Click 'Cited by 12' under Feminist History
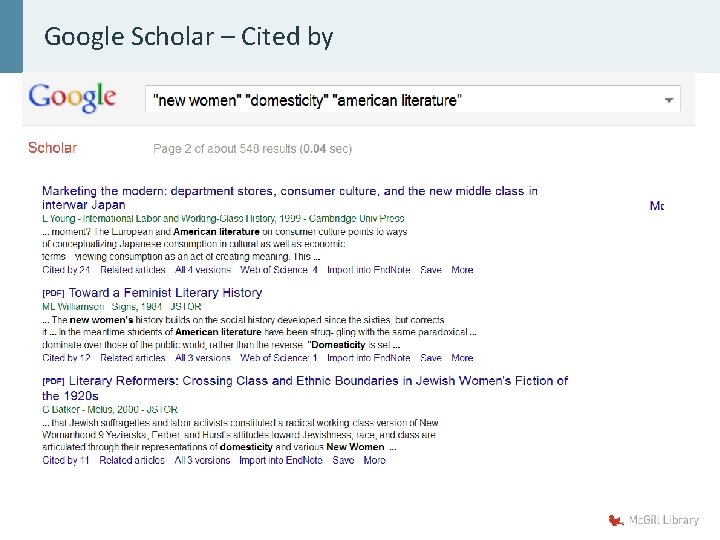Image resolution: width=720 pixels, height=540 pixels. pos(66,358)
